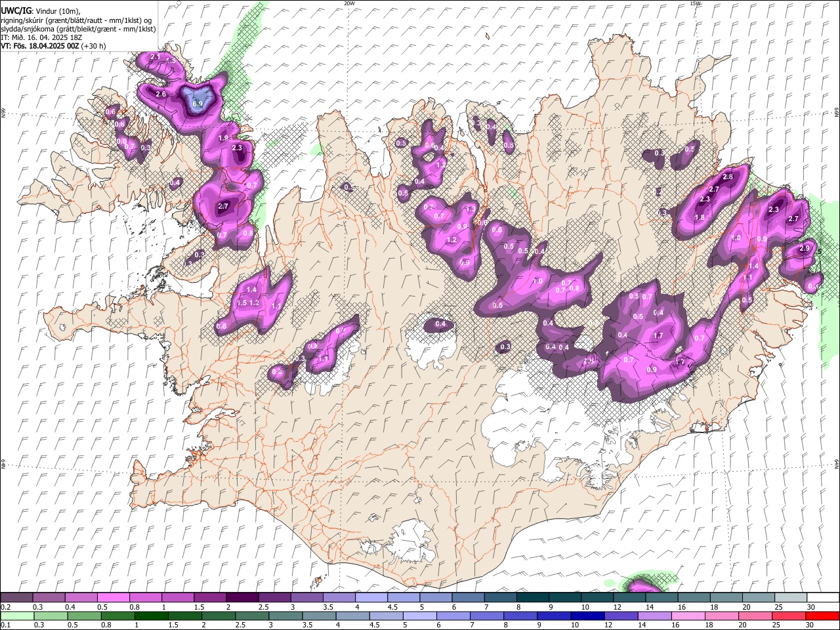Select the 25 red-pink swatch in lower legend
This screenshot has width=840, height=630.
click(788, 616)
